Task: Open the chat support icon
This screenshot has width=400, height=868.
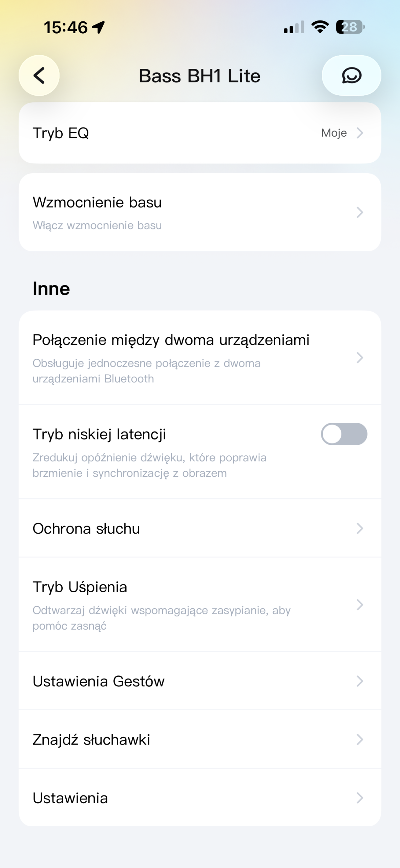Action: (351, 75)
